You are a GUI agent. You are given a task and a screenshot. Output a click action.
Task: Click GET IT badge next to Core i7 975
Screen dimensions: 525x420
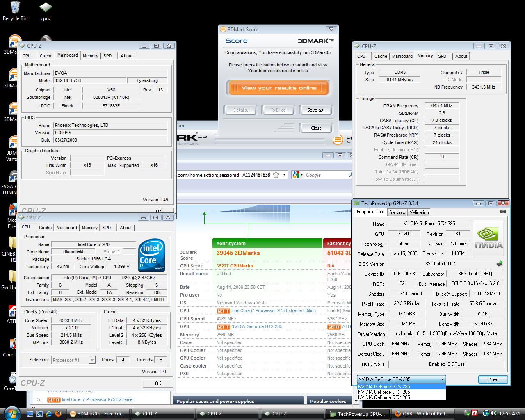click(x=223, y=311)
